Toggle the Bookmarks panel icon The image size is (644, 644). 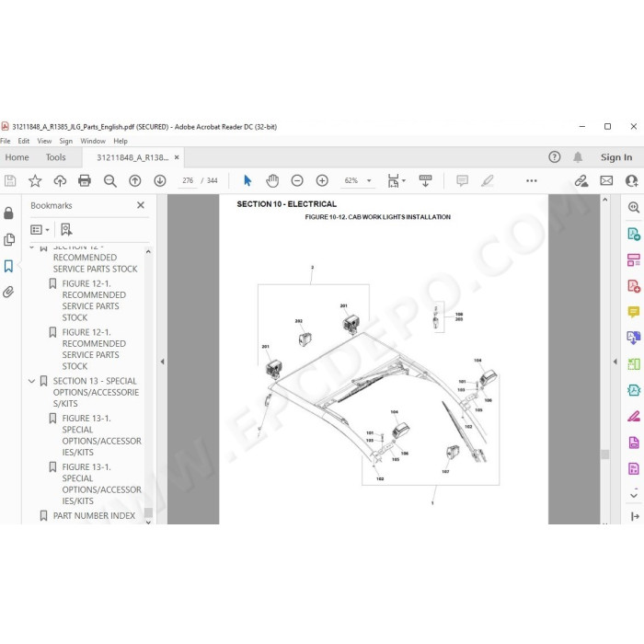(8, 266)
